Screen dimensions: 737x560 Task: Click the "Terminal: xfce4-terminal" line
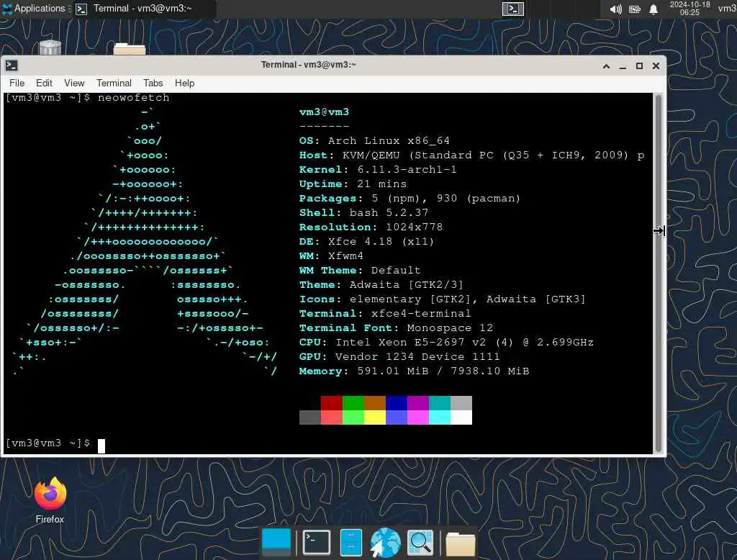point(385,314)
